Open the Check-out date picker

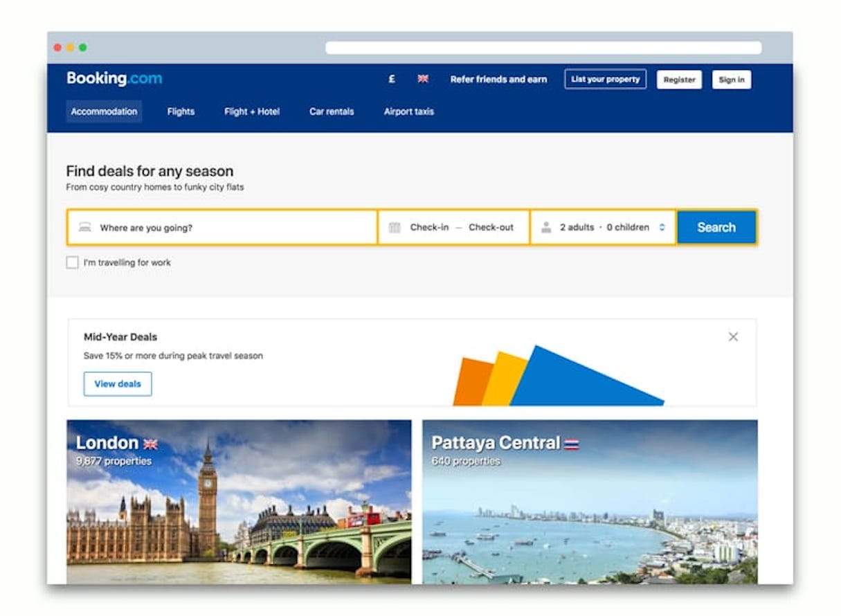point(491,227)
